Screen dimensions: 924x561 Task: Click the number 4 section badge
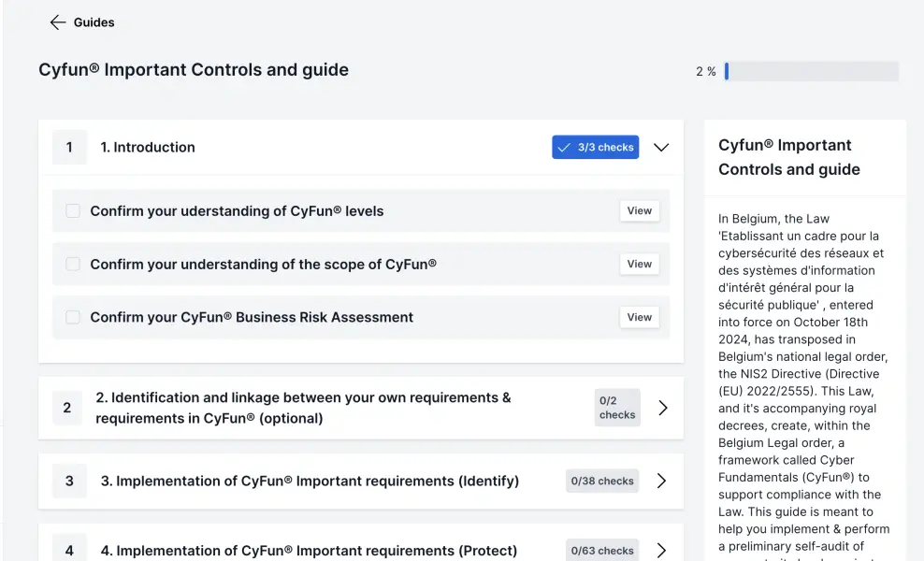(69, 551)
